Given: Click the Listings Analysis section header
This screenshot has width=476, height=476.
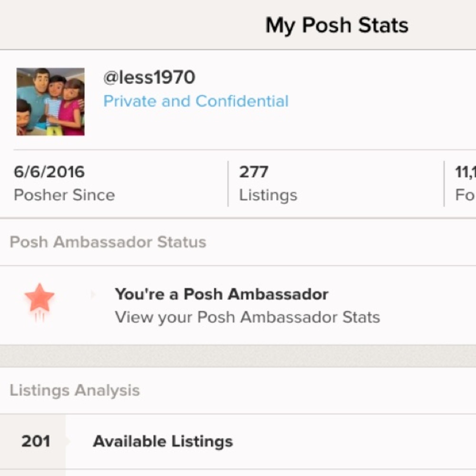Looking at the screenshot, I should [75, 390].
